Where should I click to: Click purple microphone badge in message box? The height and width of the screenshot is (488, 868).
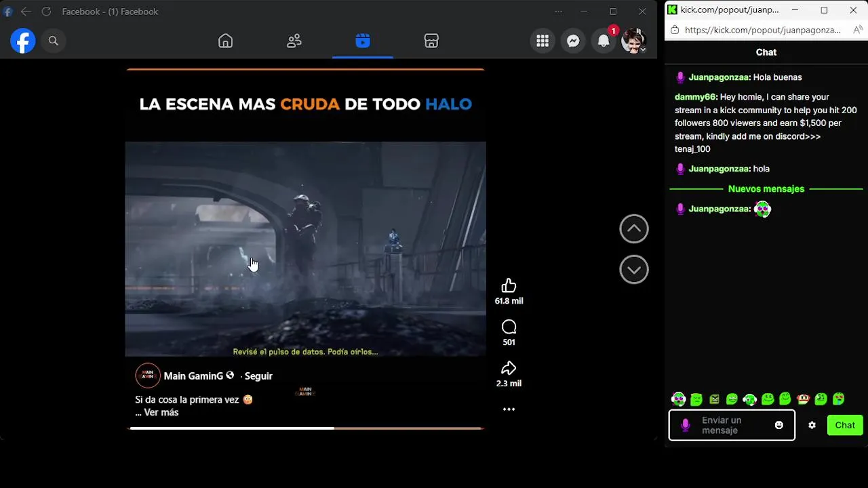(x=686, y=426)
